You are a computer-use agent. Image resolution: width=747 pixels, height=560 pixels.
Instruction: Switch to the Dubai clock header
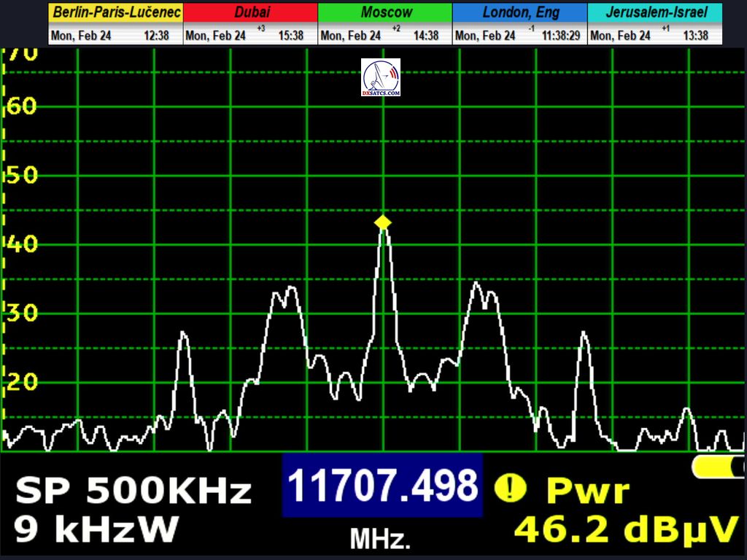pyautogui.click(x=250, y=12)
